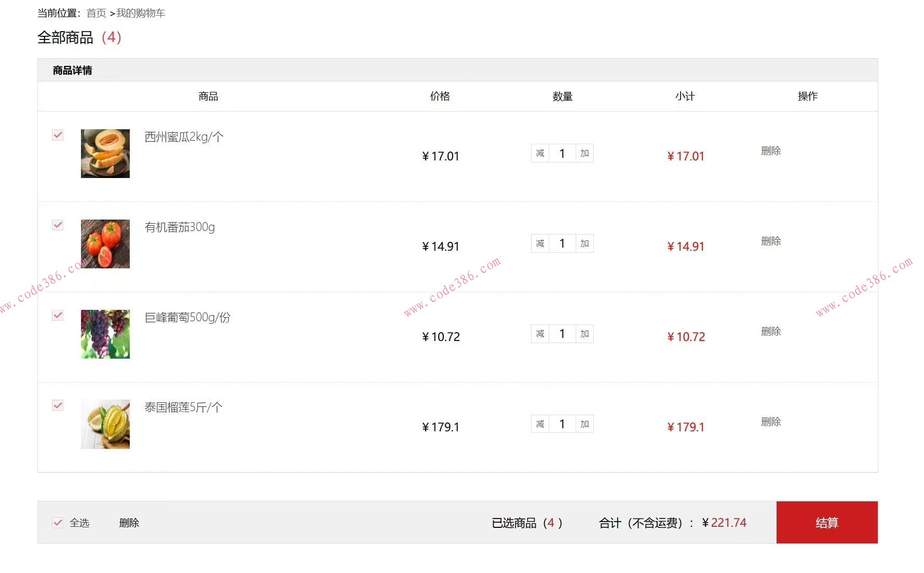Increase 西州蜜瓜 quantity with 加 button
The height and width of the screenshot is (573, 924).
click(583, 153)
